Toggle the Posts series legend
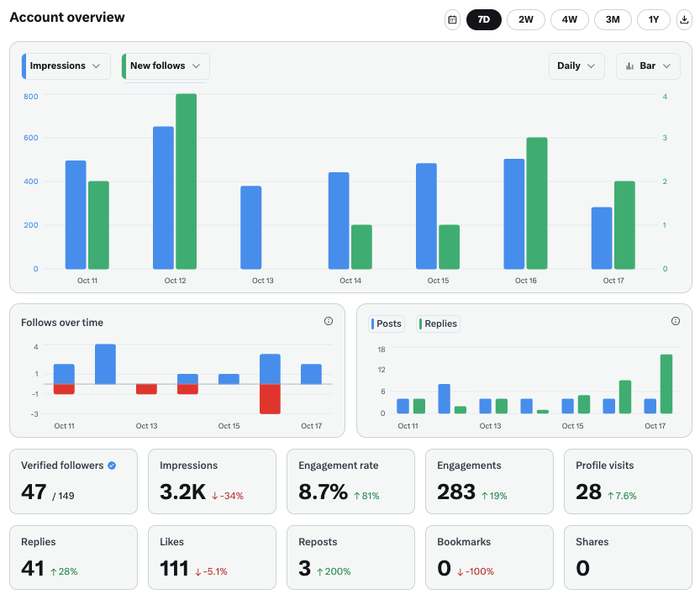The width and height of the screenshot is (700, 605). pos(387,324)
